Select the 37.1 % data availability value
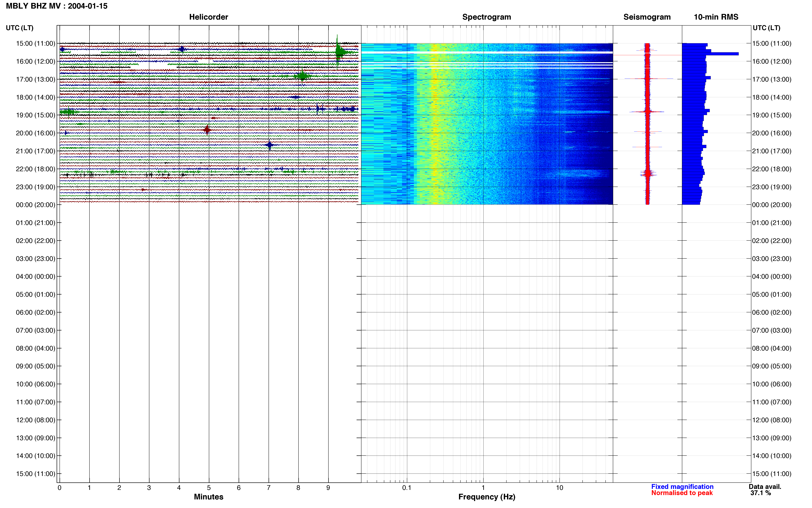 [x=761, y=493]
